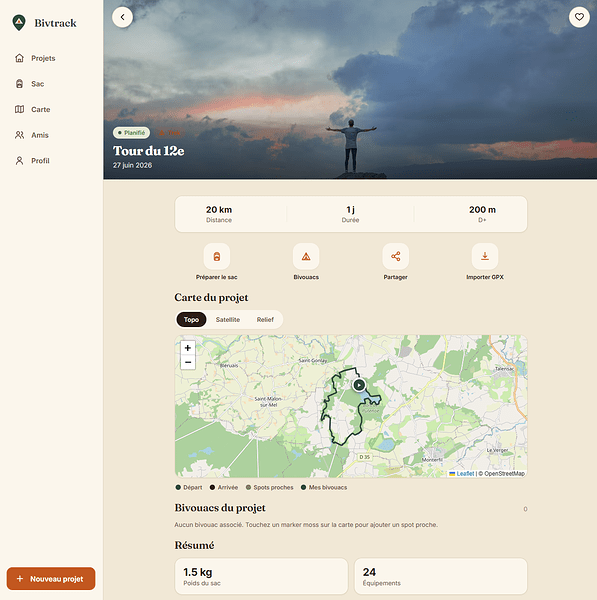Select the Topo map layer

(191, 320)
